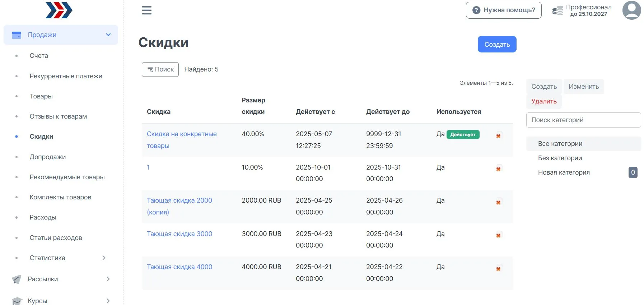Open 'Тающая скидка 2000 (копия)' link
Image resolution: width=644 pixels, height=305 pixels.
coord(179,206)
